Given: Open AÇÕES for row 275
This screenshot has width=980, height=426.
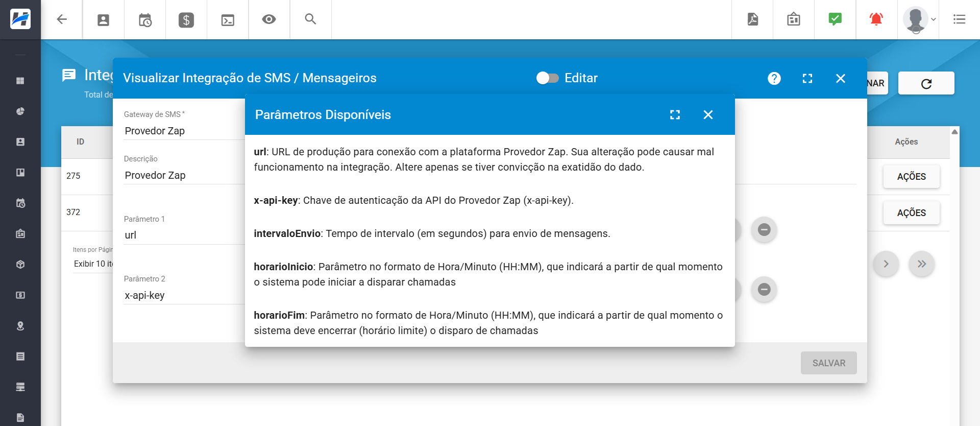Looking at the screenshot, I should click(912, 177).
